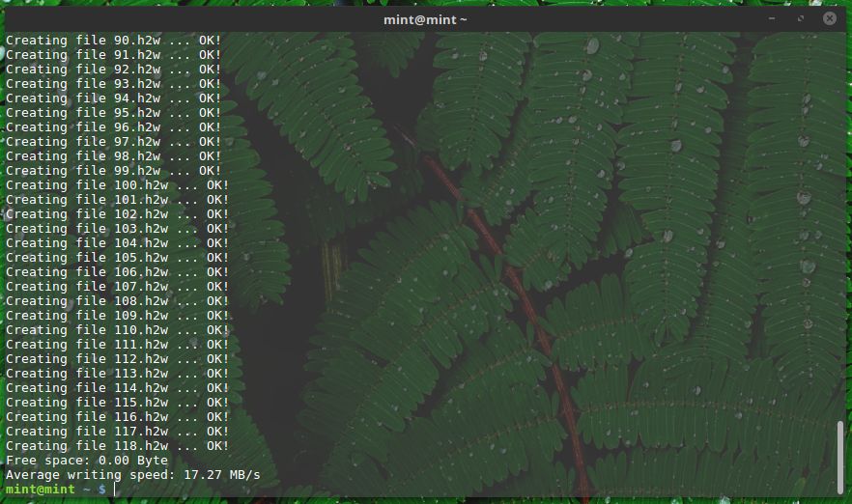
Task: Click the 'Creating file 104.h2w' line
Action: coord(118,243)
